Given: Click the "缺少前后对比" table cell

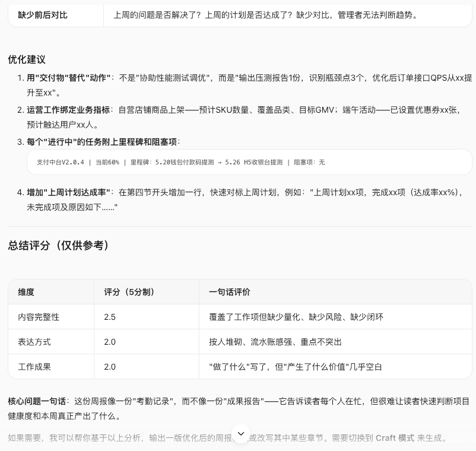Looking at the screenshot, I should [56, 15].
